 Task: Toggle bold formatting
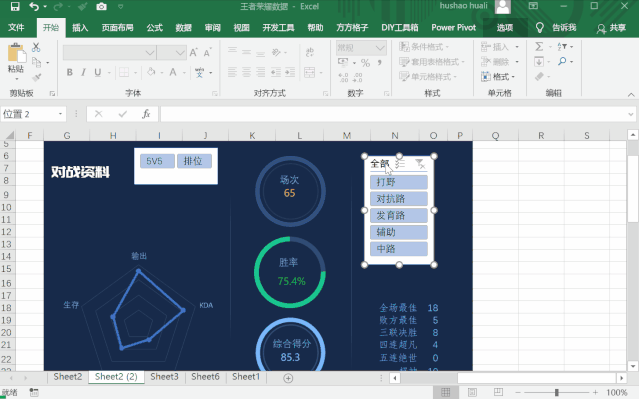pyautogui.click(x=70, y=73)
